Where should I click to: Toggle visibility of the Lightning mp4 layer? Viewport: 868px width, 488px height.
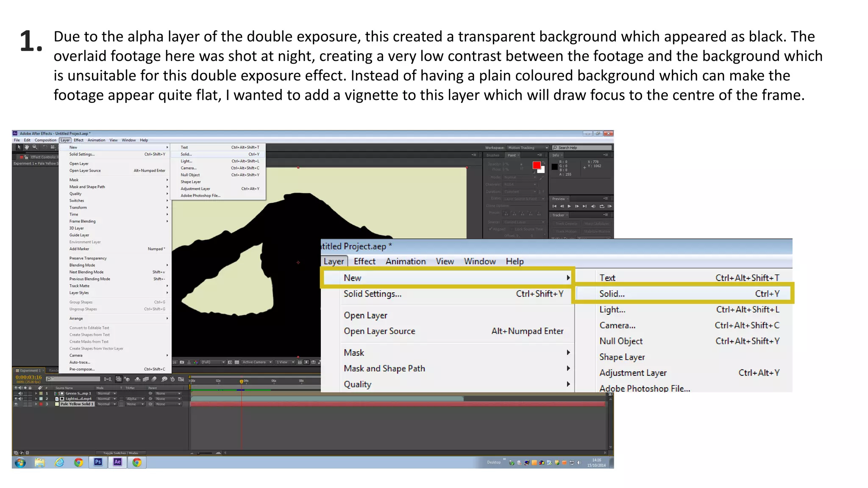pos(16,399)
